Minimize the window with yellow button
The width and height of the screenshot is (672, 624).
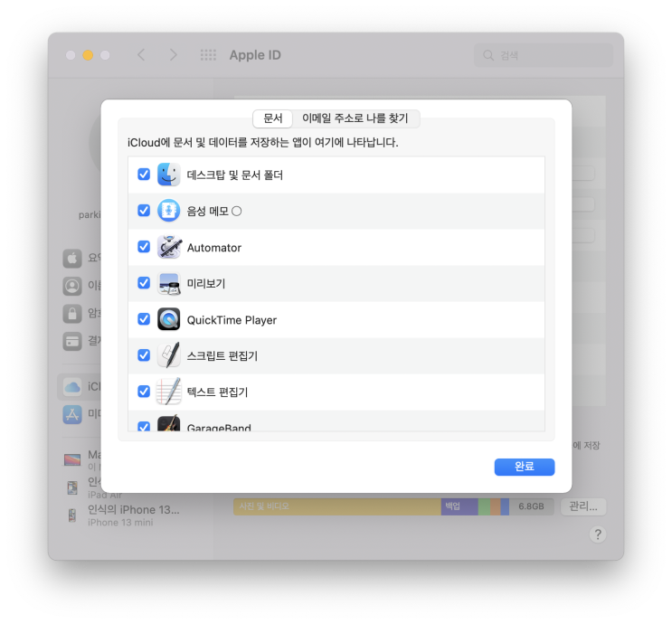(x=88, y=55)
